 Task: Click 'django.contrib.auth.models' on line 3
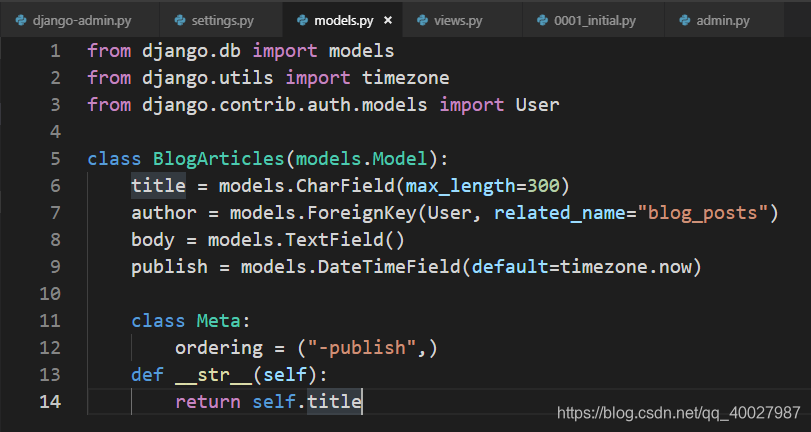(x=284, y=105)
